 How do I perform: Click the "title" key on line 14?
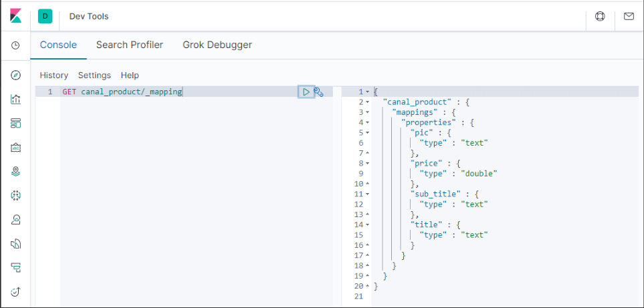426,224
